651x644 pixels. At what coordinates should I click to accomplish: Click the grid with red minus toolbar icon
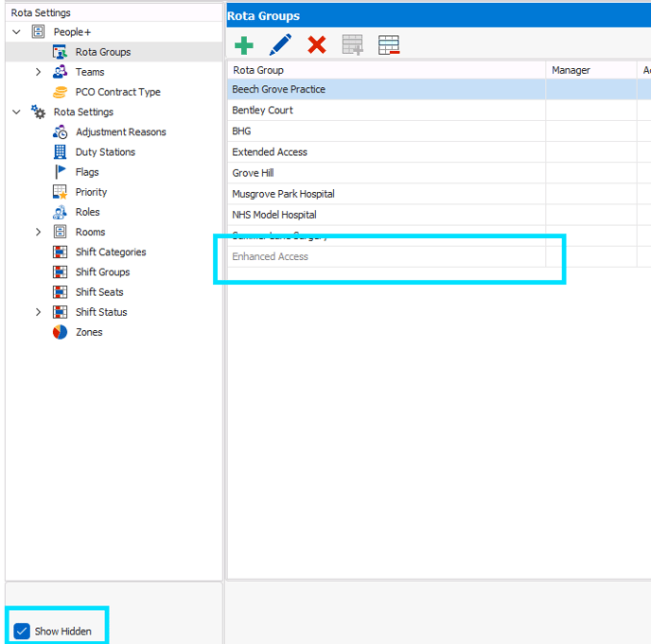389,44
